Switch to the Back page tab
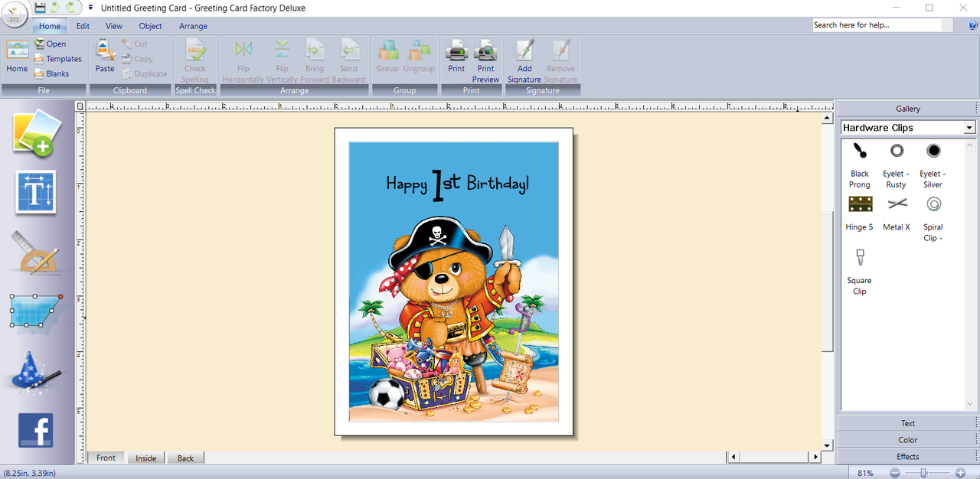The width and height of the screenshot is (980, 479). pyautogui.click(x=185, y=458)
